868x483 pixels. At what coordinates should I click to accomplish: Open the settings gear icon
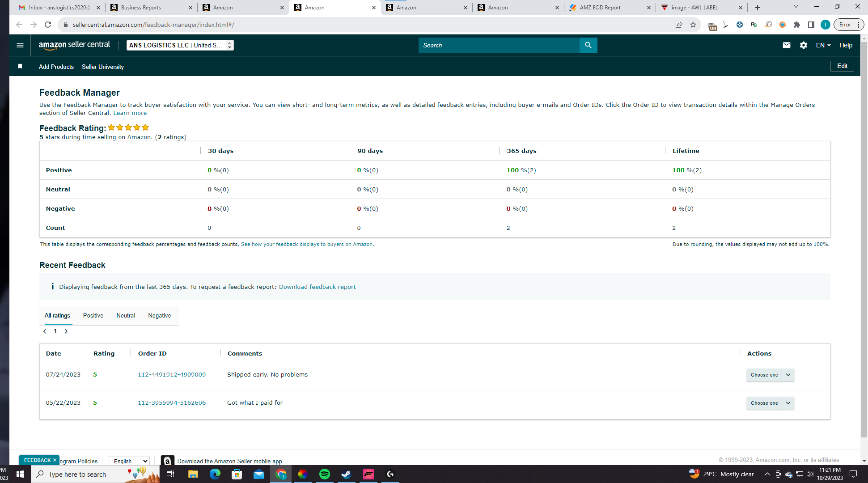(x=804, y=45)
